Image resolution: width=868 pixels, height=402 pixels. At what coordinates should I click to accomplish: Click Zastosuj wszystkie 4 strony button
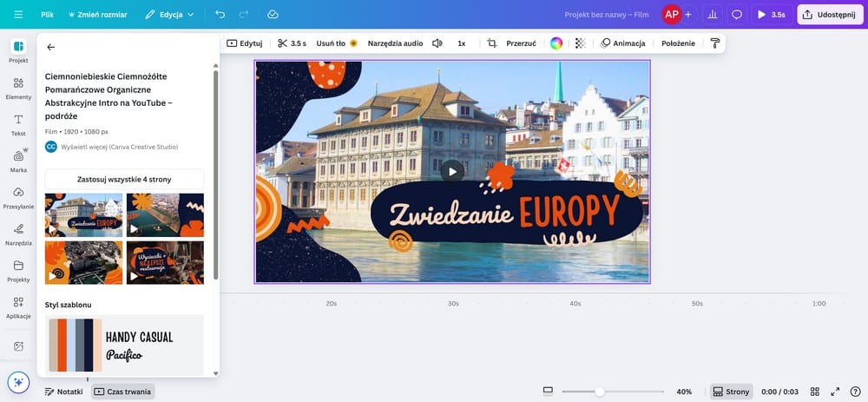[x=124, y=180]
